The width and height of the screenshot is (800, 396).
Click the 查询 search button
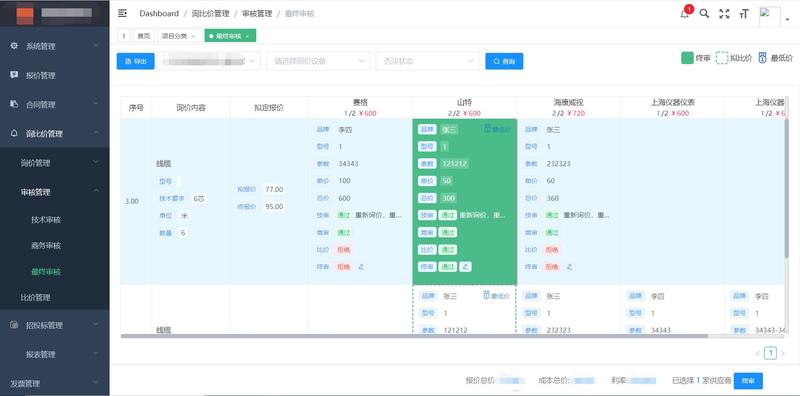[504, 61]
